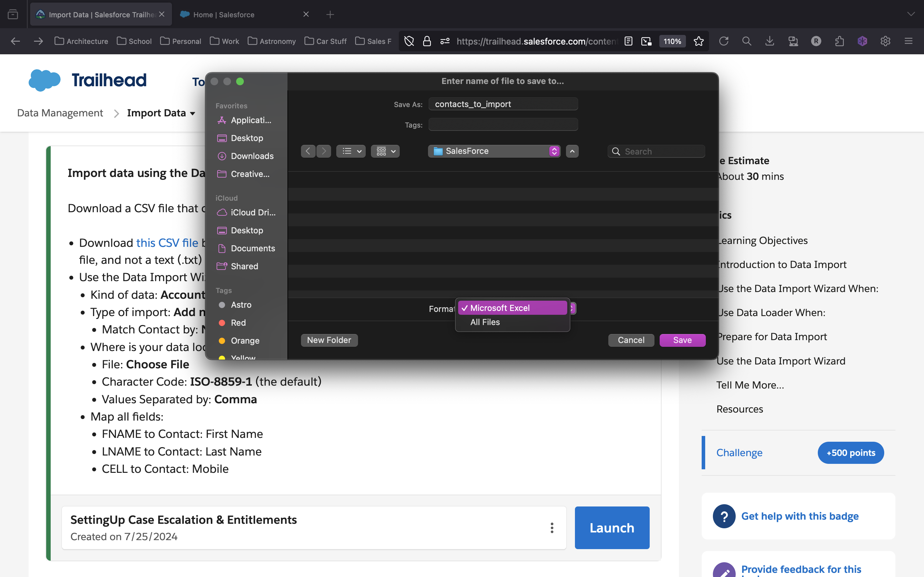
Task: Click the tracking protection shield icon
Action: click(x=409, y=41)
